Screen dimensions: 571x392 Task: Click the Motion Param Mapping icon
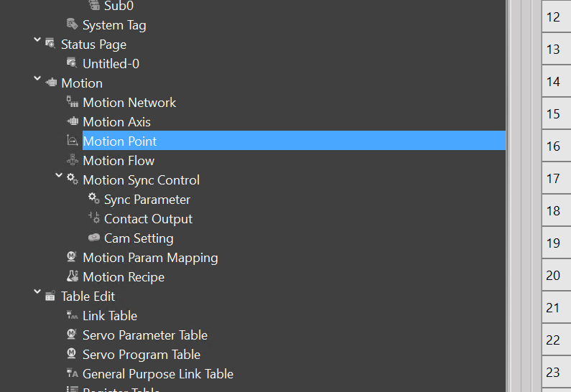(72, 257)
